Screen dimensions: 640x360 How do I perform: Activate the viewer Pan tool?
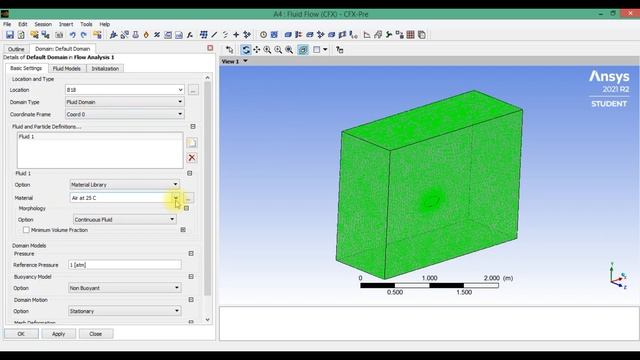257,50
